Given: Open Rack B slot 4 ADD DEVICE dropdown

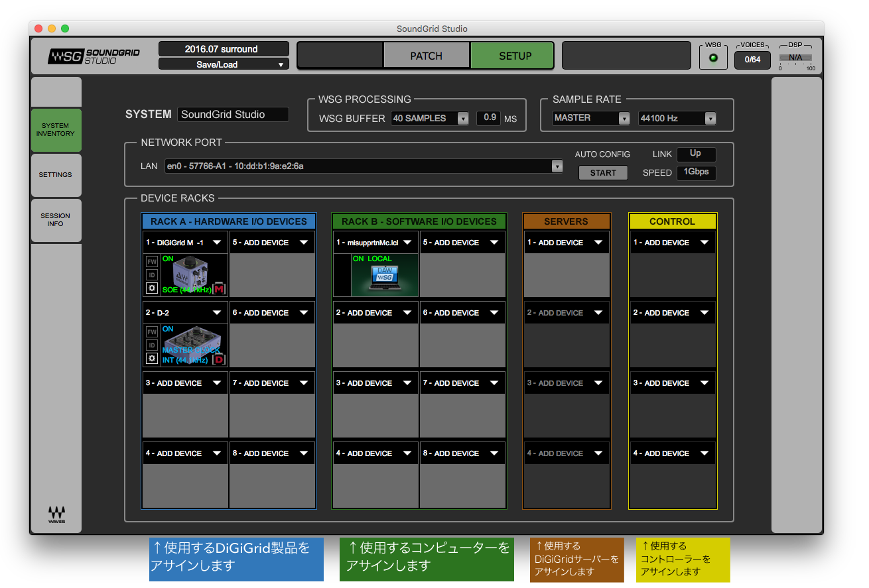Looking at the screenshot, I should pos(375,453).
